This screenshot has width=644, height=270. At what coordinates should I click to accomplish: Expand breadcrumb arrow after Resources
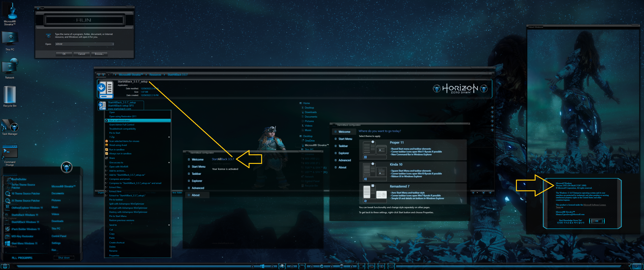click(x=164, y=75)
